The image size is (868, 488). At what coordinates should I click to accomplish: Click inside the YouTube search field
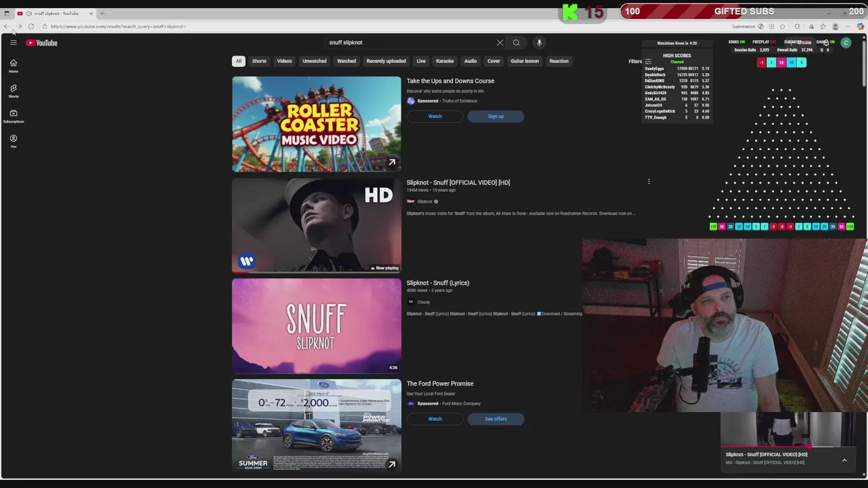410,43
